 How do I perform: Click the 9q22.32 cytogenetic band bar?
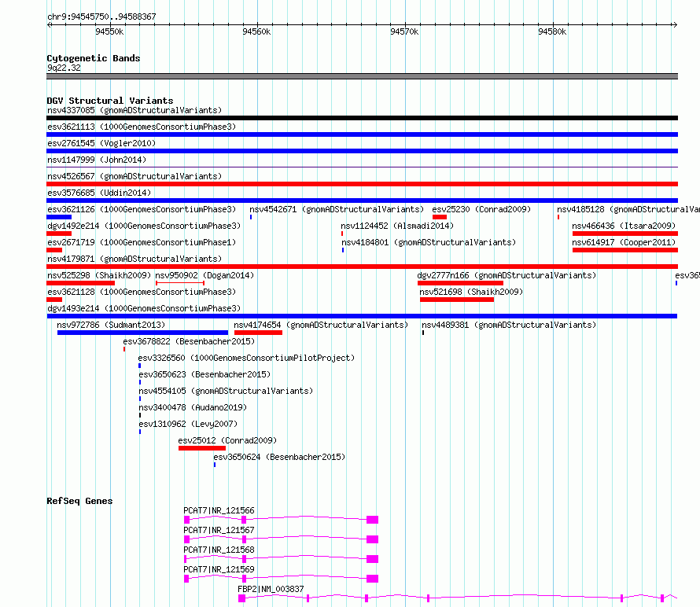point(362,76)
